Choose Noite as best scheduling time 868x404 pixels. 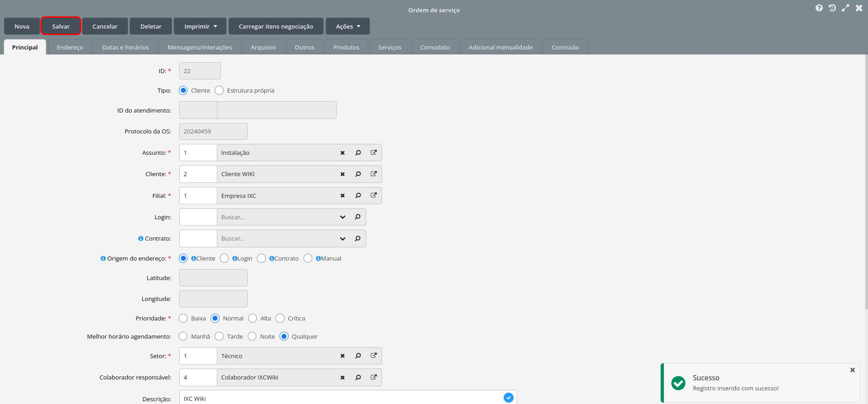252,336
